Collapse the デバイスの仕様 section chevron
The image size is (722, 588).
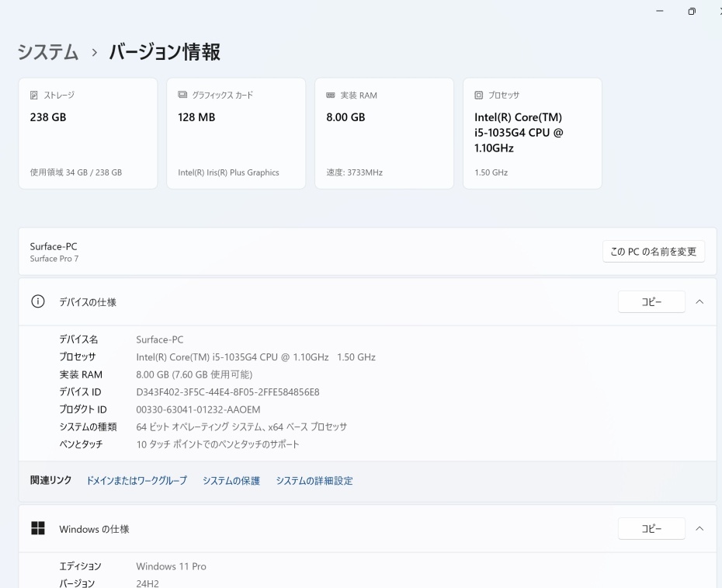coord(699,302)
